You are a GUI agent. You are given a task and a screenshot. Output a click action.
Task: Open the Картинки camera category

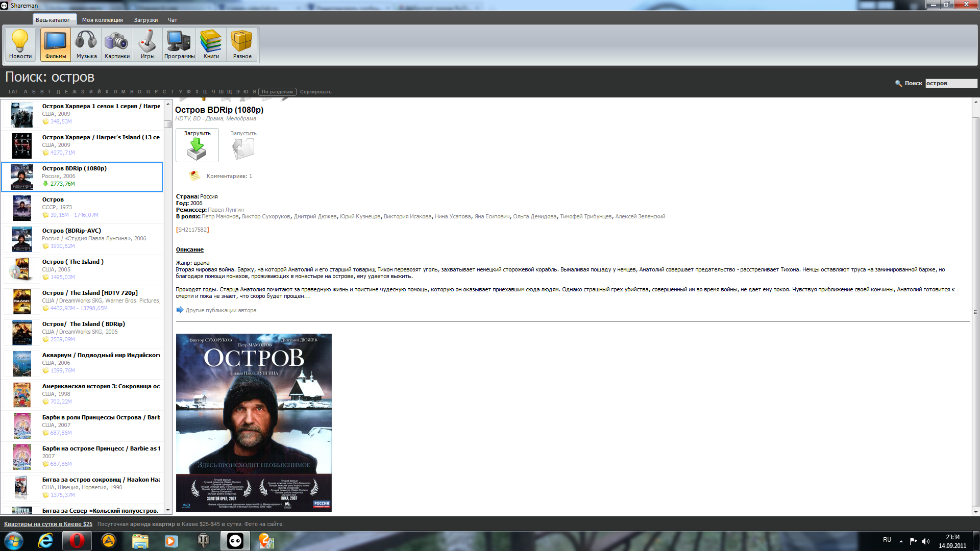pos(117,44)
